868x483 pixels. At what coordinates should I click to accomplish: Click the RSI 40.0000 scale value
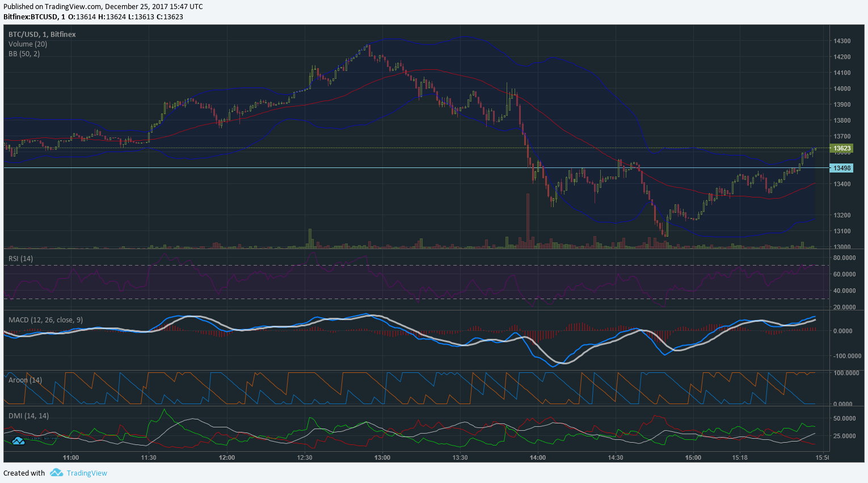tap(844, 291)
